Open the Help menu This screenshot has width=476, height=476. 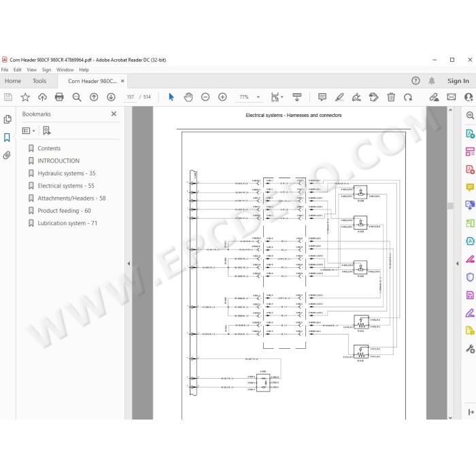pyautogui.click(x=84, y=69)
